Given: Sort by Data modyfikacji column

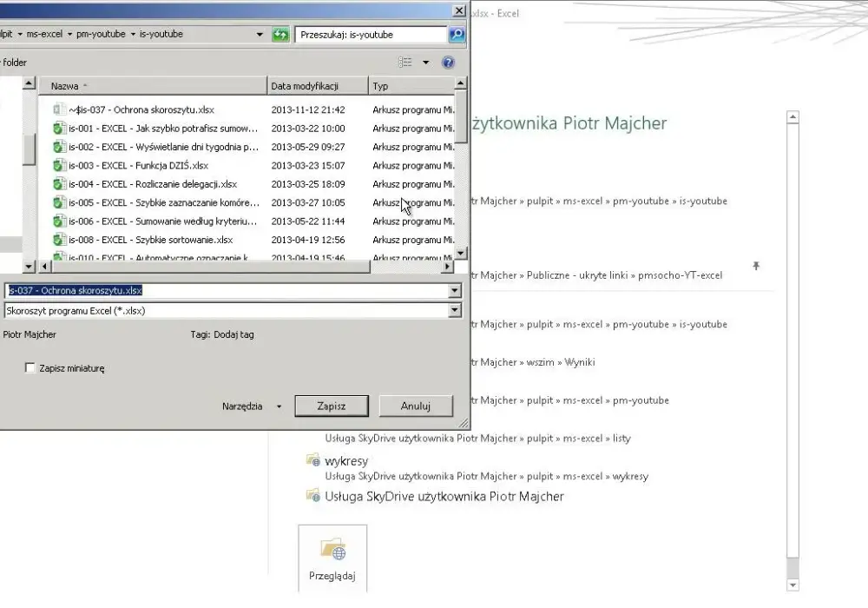Looking at the screenshot, I should 318,86.
